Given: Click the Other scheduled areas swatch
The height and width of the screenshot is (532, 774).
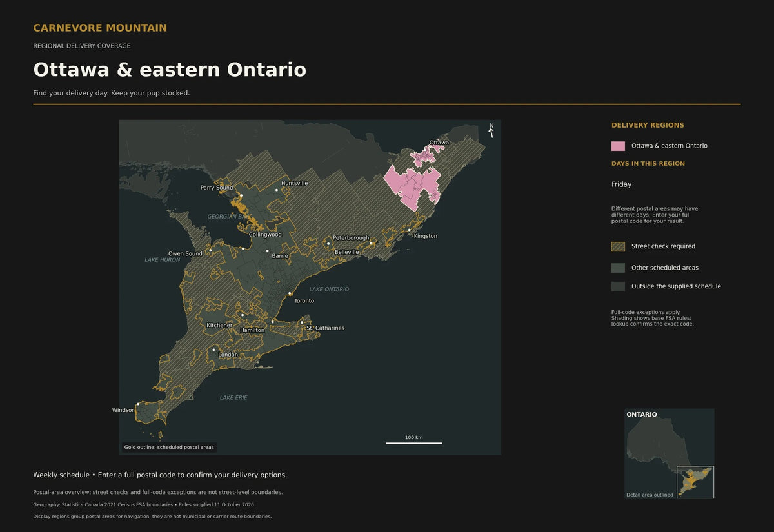Looking at the screenshot, I should [x=618, y=268].
